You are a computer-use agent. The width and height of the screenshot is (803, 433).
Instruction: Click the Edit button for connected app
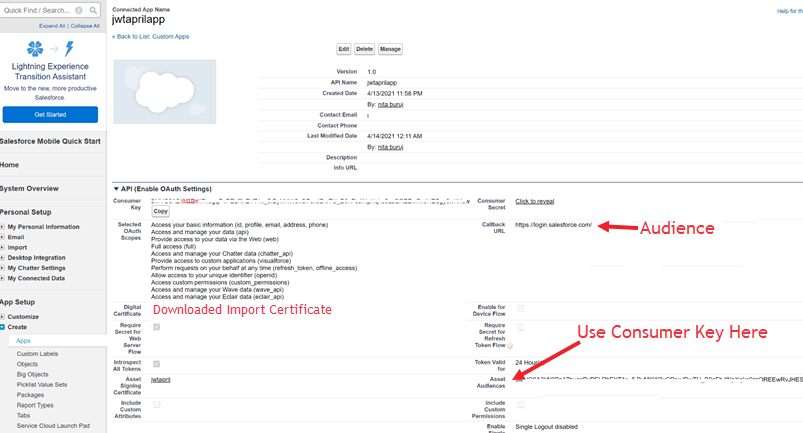(344, 49)
